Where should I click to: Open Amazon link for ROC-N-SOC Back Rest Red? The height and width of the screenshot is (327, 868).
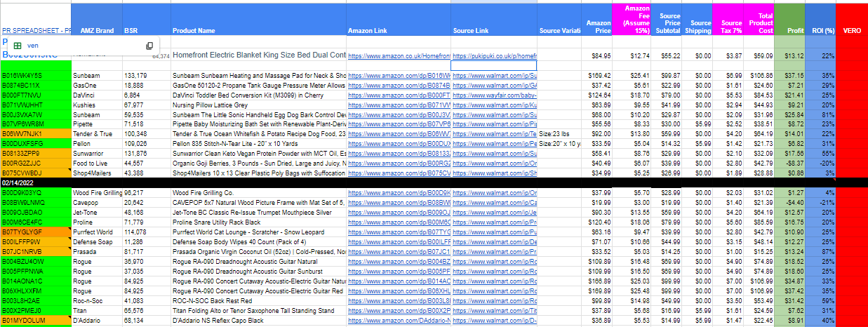[398, 300]
